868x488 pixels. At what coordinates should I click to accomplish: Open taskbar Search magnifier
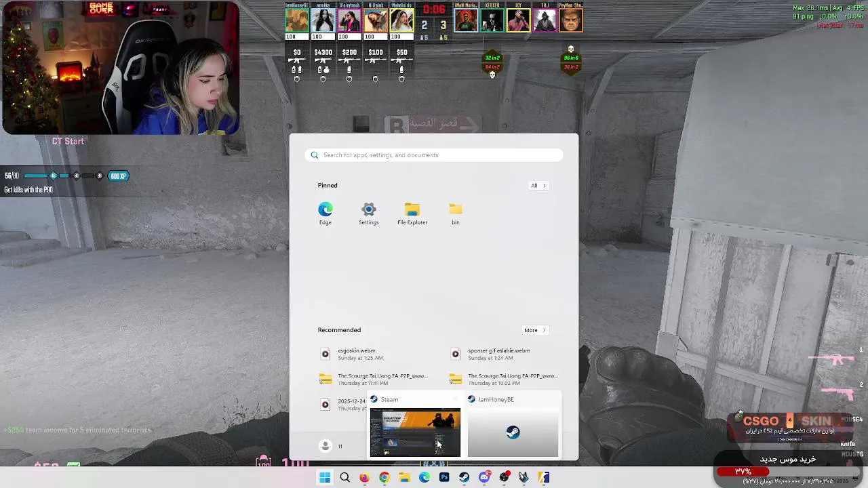(x=344, y=478)
